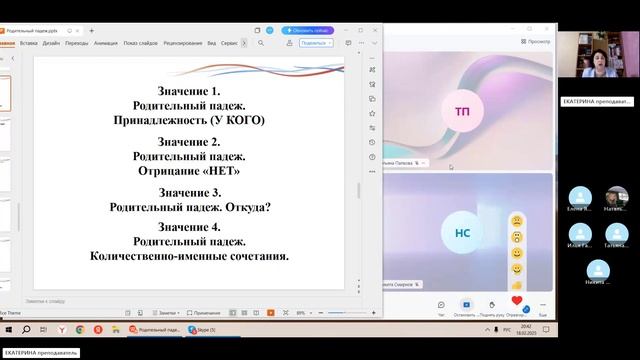The height and width of the screenshot is (360, 640).
Task: Send the sad face emoji reaction
Action: pos(517,222)
